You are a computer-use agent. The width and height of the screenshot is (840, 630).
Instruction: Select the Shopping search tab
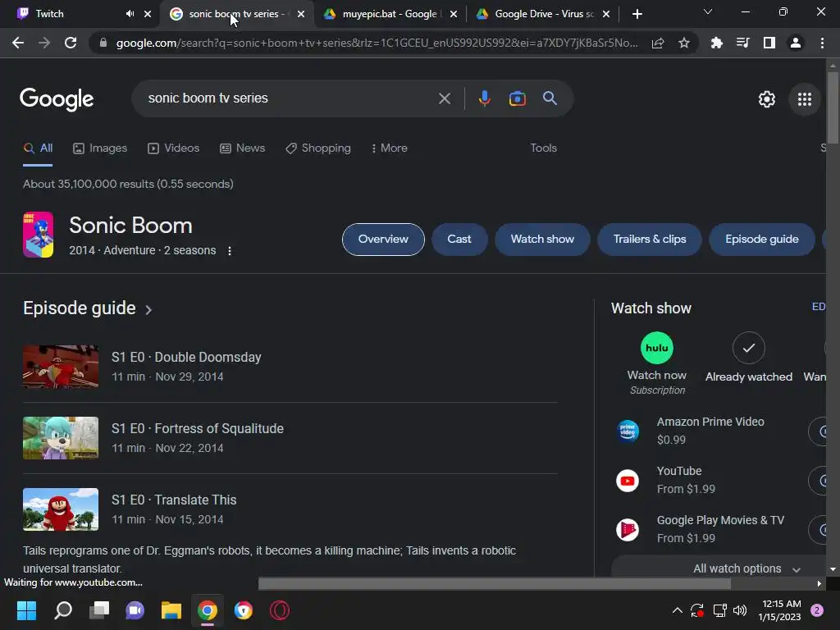(x=318, y=148)
